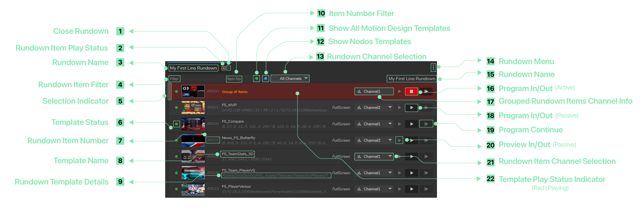Toggle Show All Motion Design Templates filter

tap(256, 79)
